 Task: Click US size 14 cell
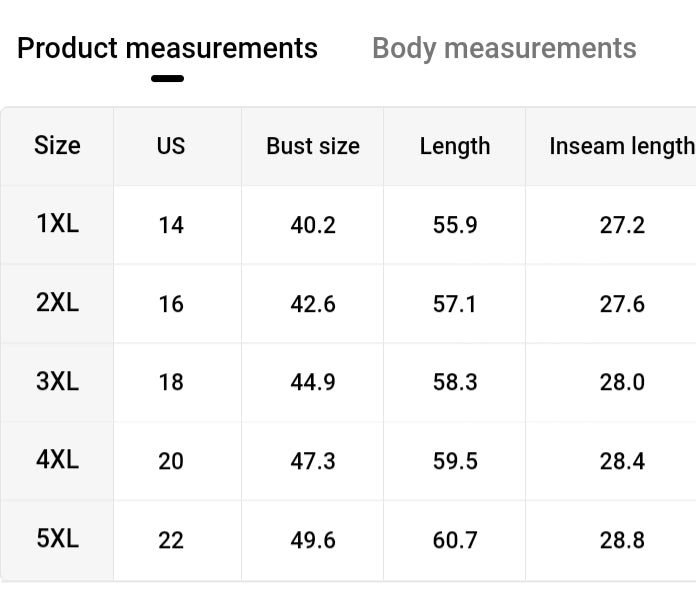(171, 225)
